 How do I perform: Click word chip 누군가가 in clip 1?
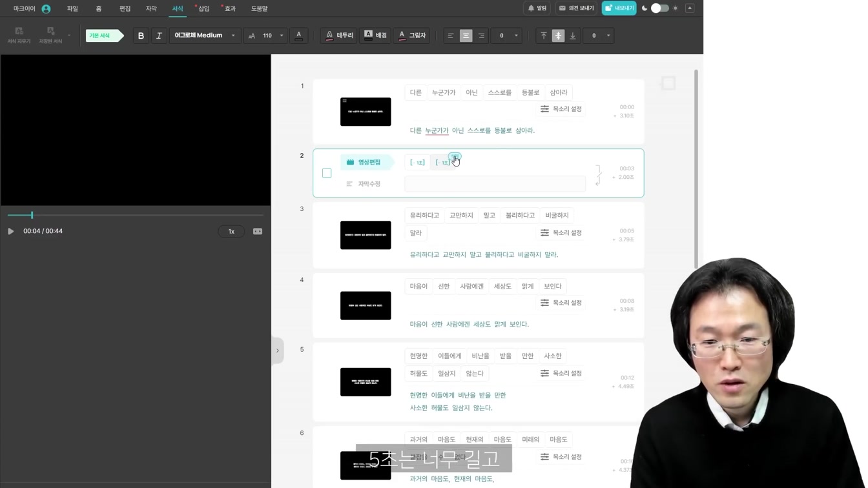pos(444,92)
